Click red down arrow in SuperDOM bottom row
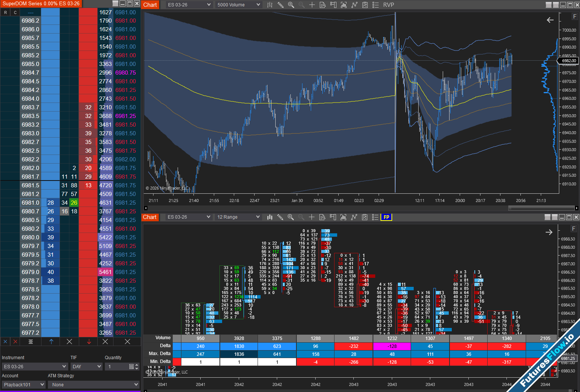 coord(89,341)
